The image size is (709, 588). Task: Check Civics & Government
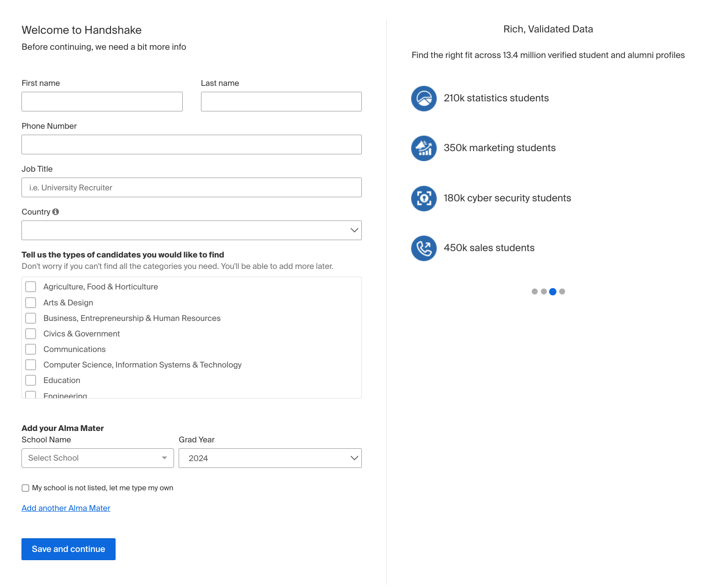pyautogui.click(x=30, y=333)
